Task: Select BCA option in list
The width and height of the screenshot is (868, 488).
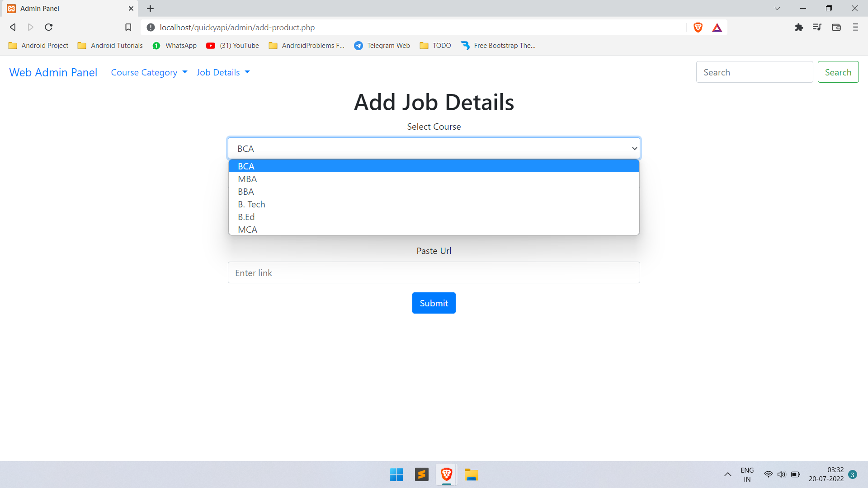Action: (434, 166)
